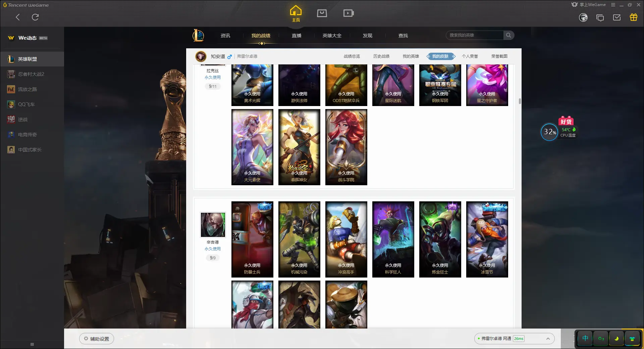
Task: Refresh the page with reload icon
Action: point(35,17)
